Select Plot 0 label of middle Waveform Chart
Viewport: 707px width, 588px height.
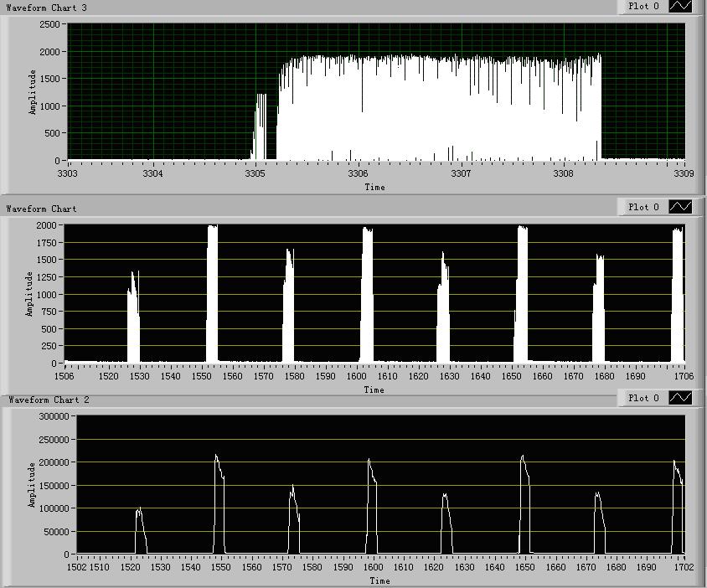pos(644,207)
